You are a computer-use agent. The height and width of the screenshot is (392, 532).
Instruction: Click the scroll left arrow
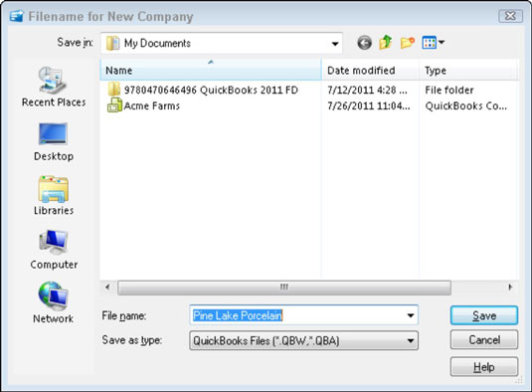107,288
